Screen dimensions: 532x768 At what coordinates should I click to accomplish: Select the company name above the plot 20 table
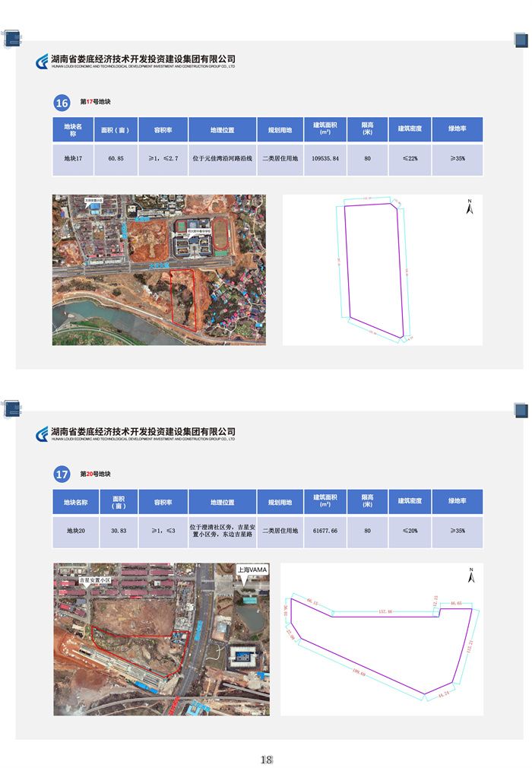143,431
